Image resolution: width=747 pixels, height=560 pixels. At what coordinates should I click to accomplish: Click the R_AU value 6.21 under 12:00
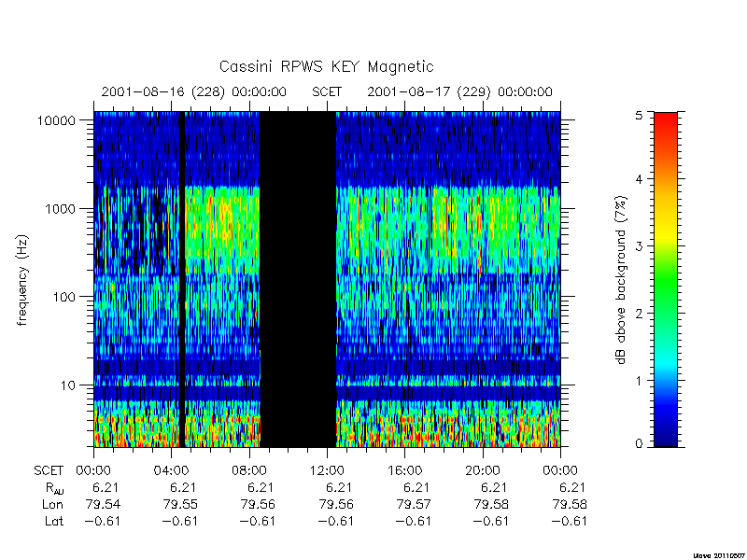(x=339, y=487)
